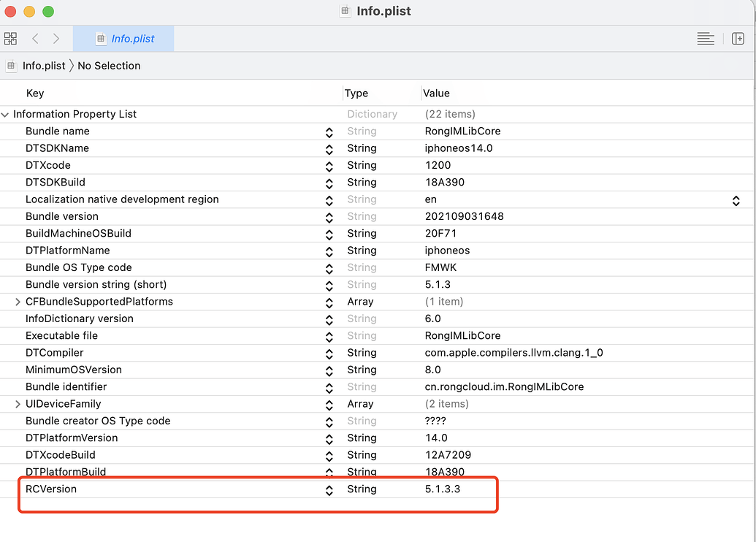Click the Key column header
Image resolution: width=756 pixels, height=542 pixels.
coord(35,93)
